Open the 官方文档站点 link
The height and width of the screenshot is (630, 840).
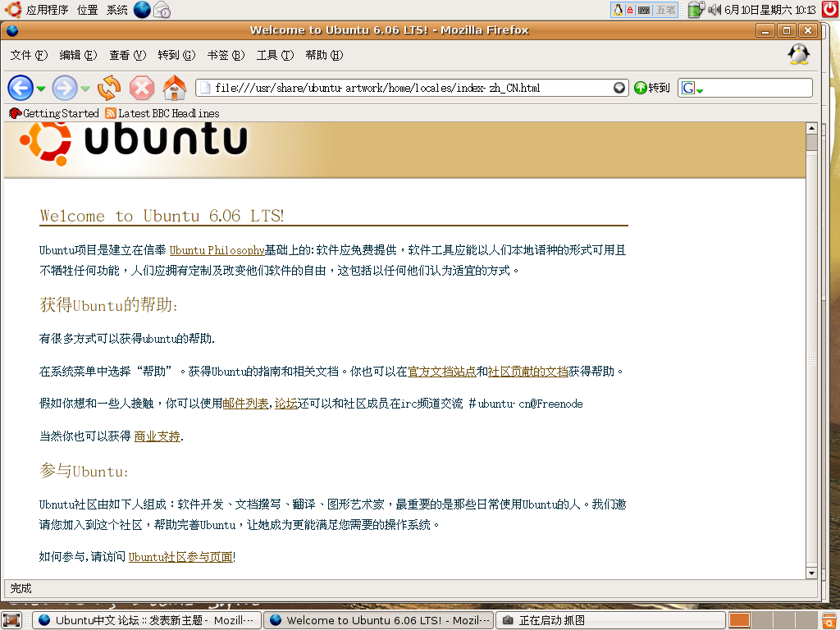(442, 372)
